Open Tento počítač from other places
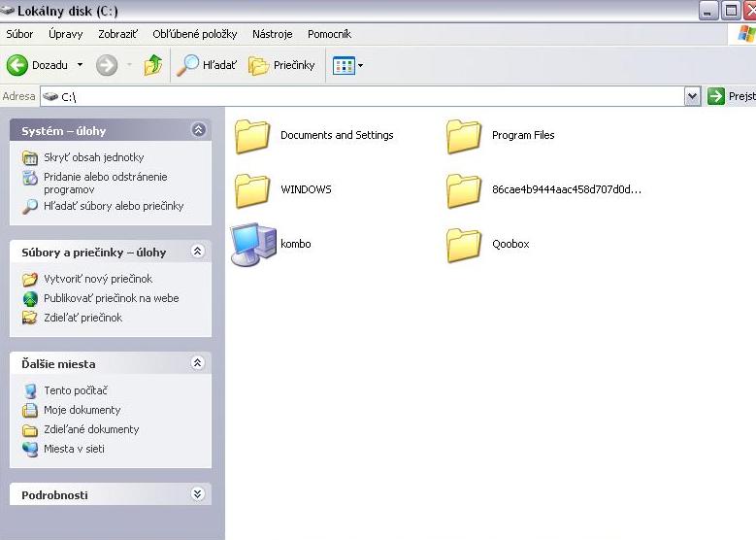 pyautogui.click(x=76, y=390)
